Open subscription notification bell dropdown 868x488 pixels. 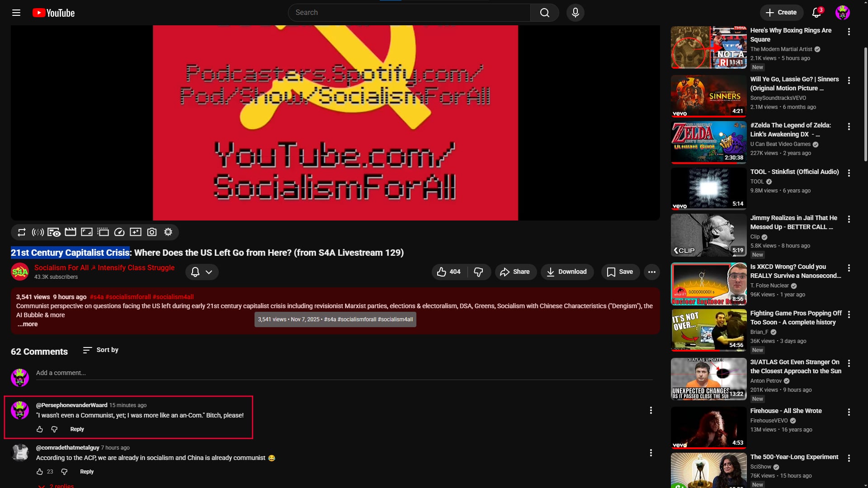202,272
